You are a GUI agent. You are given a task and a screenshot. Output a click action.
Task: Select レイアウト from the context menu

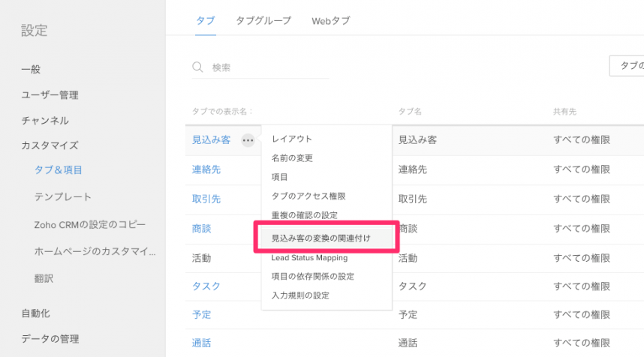tap(291, 139)
